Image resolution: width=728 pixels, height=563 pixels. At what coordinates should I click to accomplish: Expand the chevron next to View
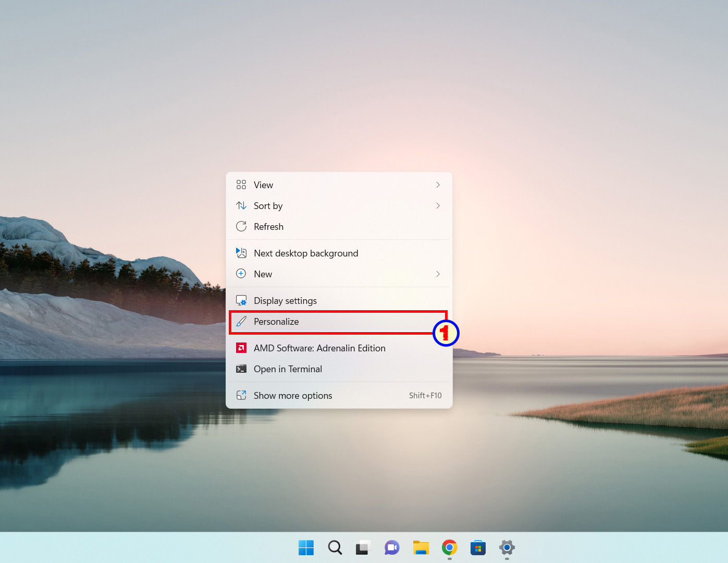pos(438,185)
